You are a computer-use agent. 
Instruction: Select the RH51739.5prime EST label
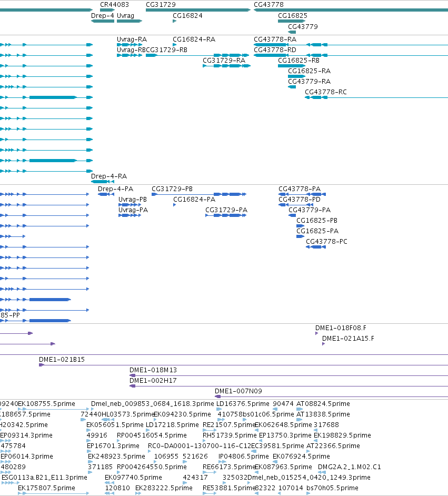(x=230, y=435)
